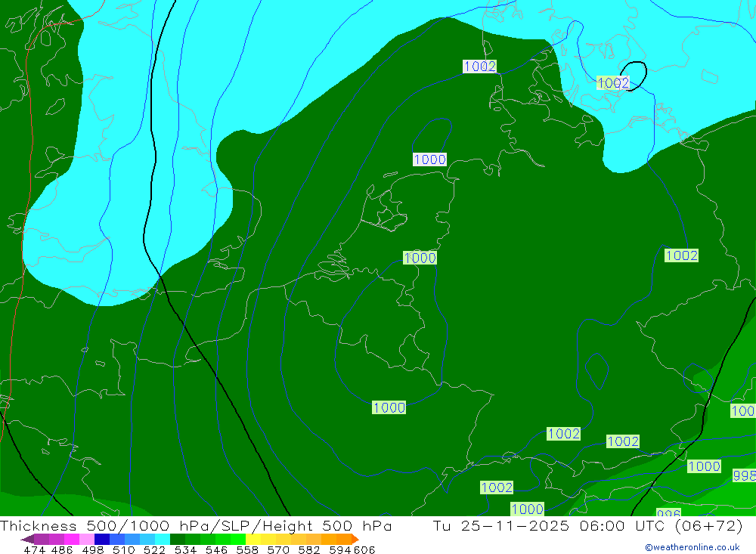Click legend value 582

(x=308, y=549)
